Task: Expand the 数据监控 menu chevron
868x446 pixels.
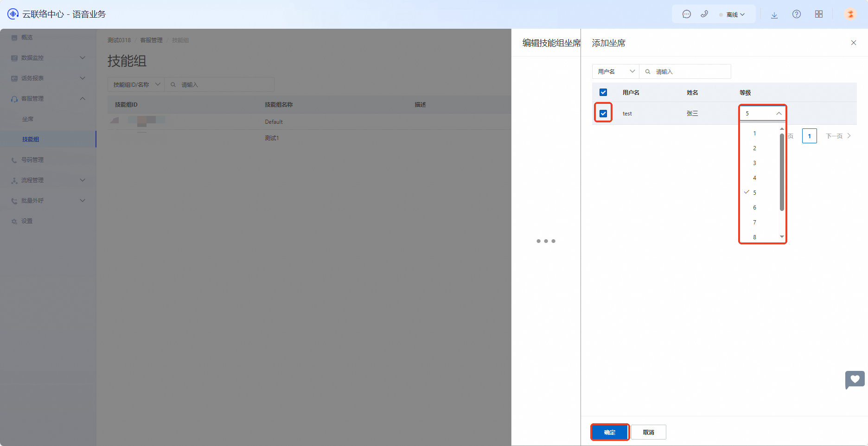Action: [83, 58]
